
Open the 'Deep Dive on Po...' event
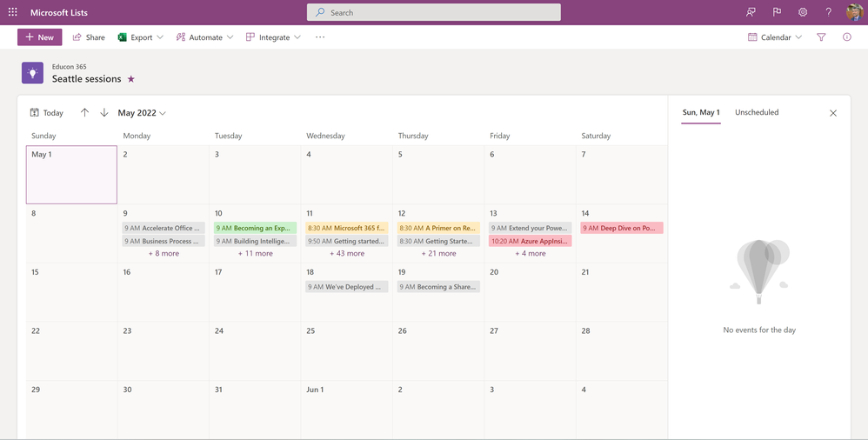622,228
